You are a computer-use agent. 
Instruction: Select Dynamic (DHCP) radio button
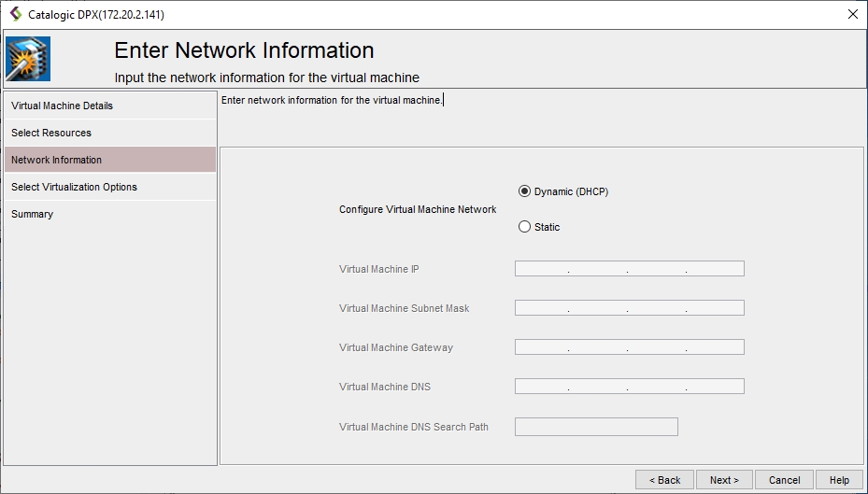[x=524, y=191]
